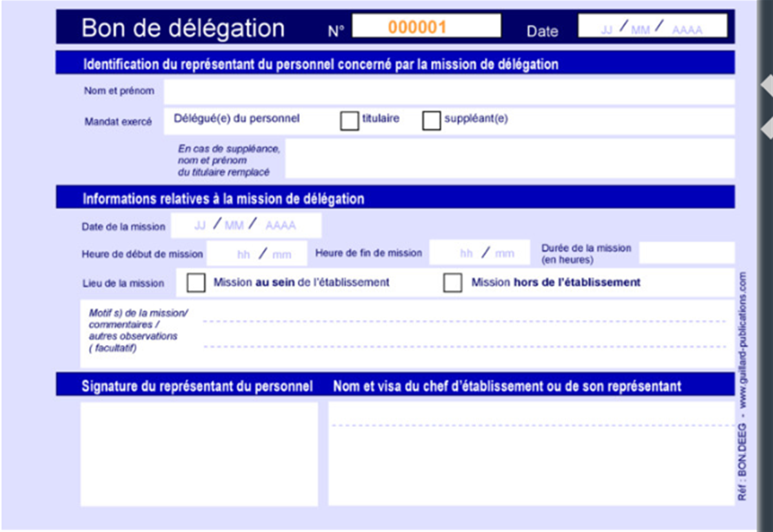Click the 'En cas de suppléance' italic note
The width and height of the screenshot is (773, 532).
point(229,161)
